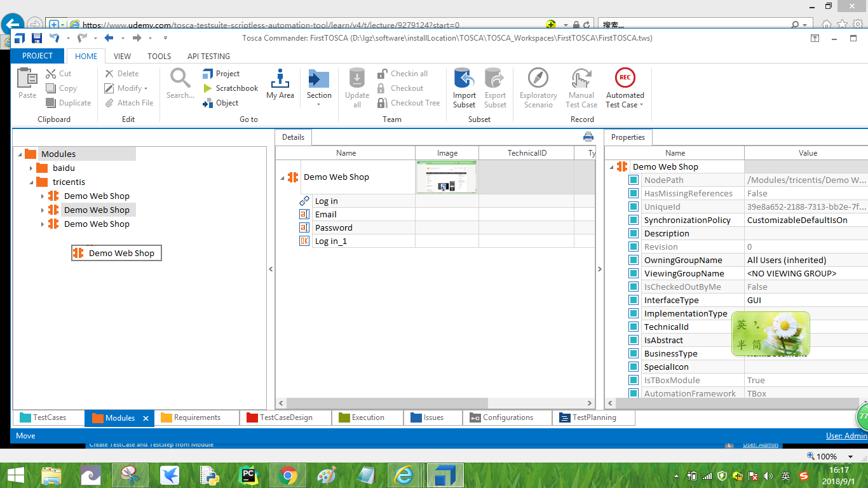
Task: Go to Object icon
Action: click(x=208, y=103)
